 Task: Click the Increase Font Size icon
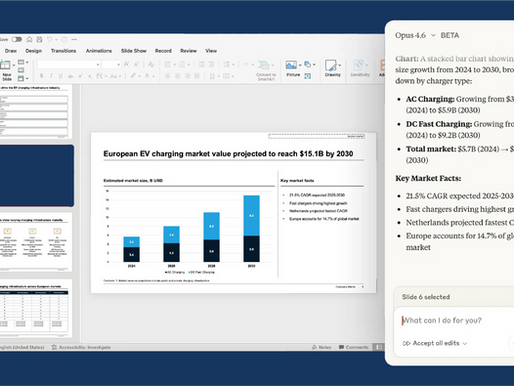[x=127, y=64]
